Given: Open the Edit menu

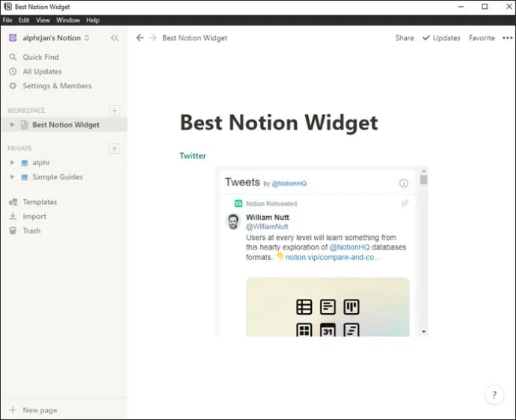Looking at the screenshot, I should click(24, 20).
